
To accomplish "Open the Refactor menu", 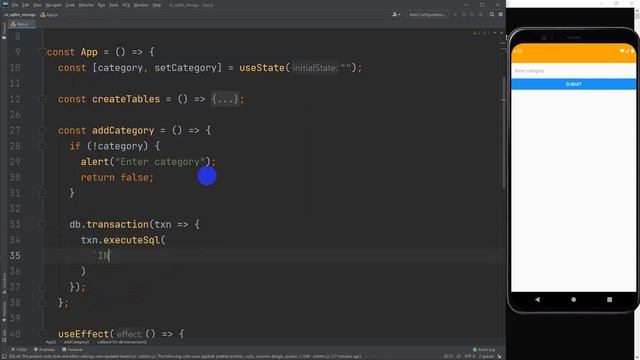I will coord(86,5).
